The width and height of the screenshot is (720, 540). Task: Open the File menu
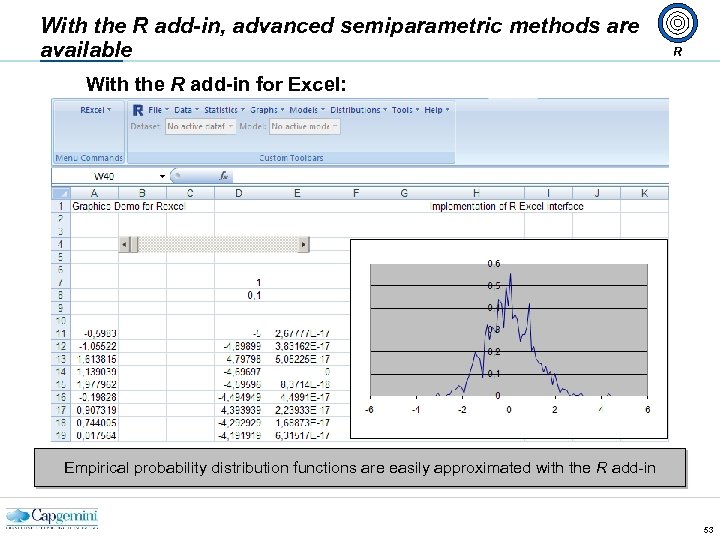158,110
